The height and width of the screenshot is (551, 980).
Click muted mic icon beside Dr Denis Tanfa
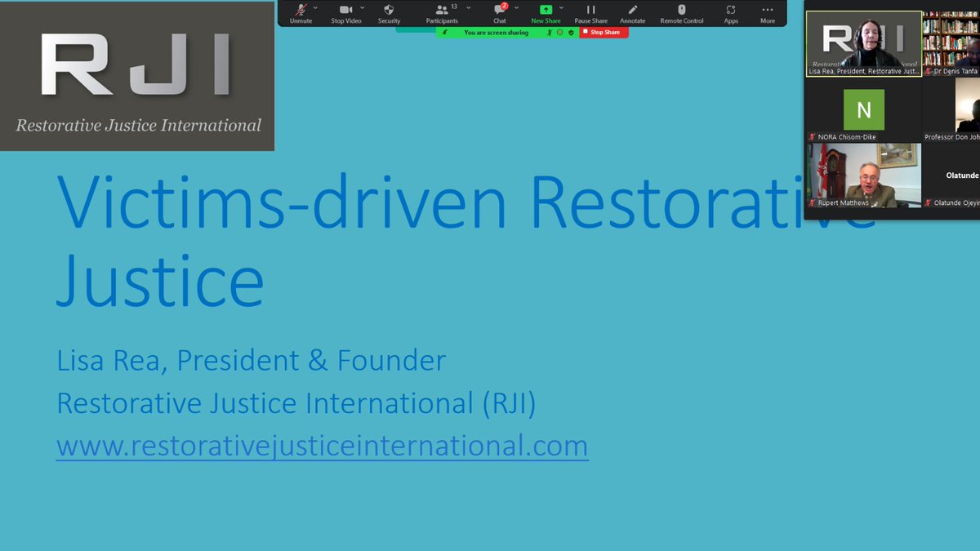click(928, 71)
